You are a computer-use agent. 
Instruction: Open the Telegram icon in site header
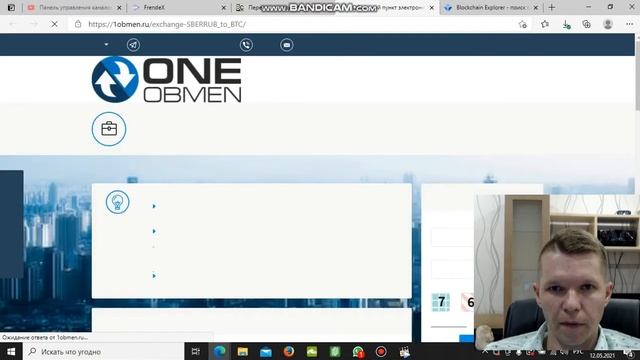tap(133, 45)
